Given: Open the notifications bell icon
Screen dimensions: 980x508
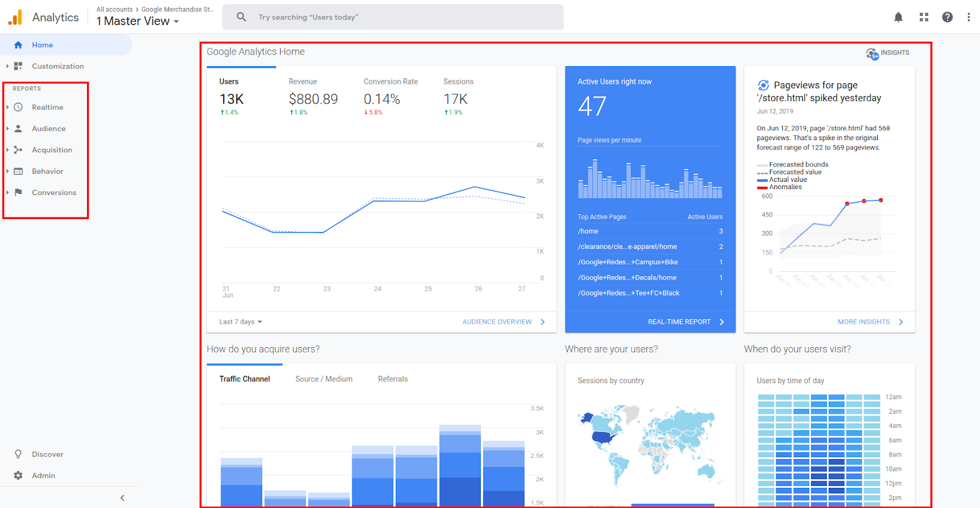Looking at the screenshot, I should [x=899, y=17].
